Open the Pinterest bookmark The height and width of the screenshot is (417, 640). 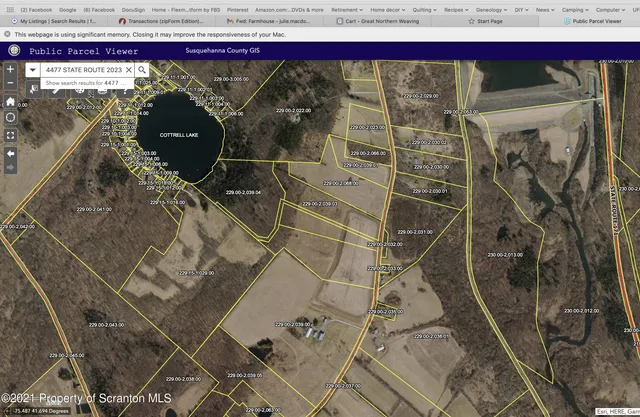[237, 8]
